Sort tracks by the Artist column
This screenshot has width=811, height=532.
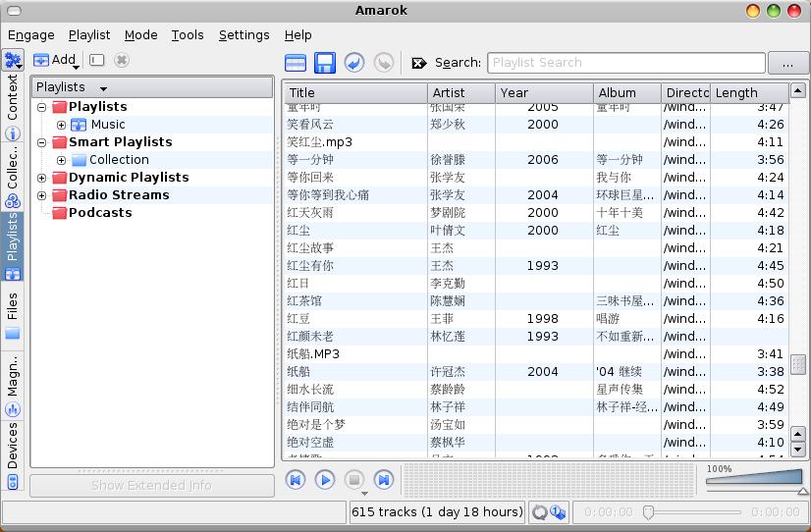tap(461, 93)
